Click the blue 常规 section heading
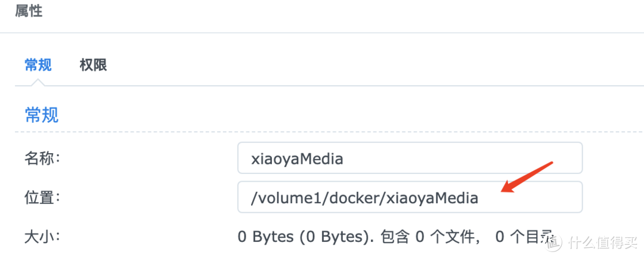 (x=41, y=114)
